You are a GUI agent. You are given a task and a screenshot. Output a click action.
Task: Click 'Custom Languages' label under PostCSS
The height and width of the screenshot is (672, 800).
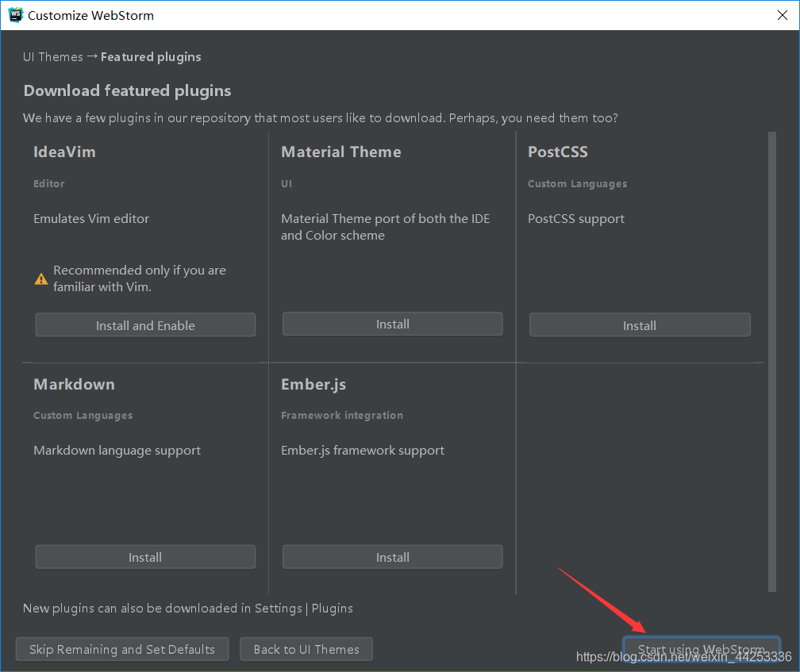pyautogui.click(x=578, y=184)
